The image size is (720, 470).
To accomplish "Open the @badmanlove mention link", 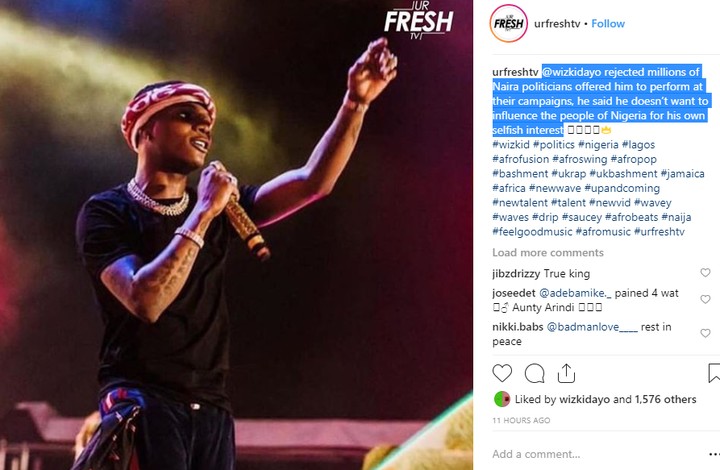I will pos(592,327).
